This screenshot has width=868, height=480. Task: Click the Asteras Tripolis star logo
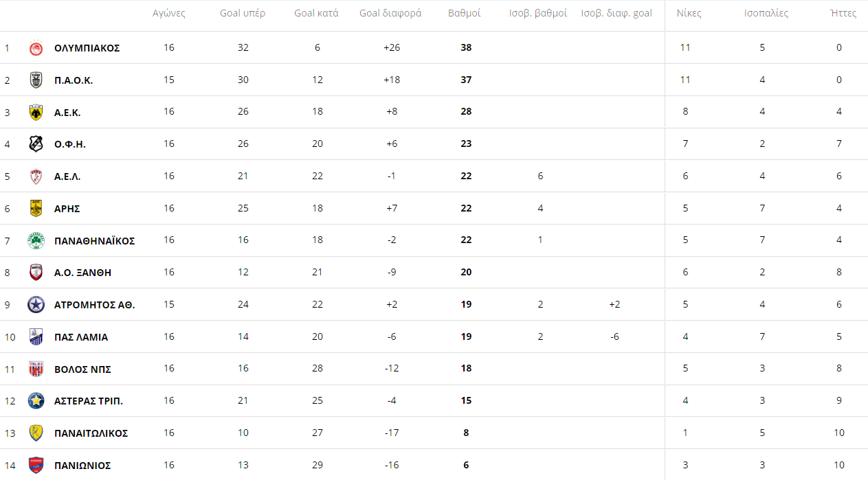click(36, 401)
